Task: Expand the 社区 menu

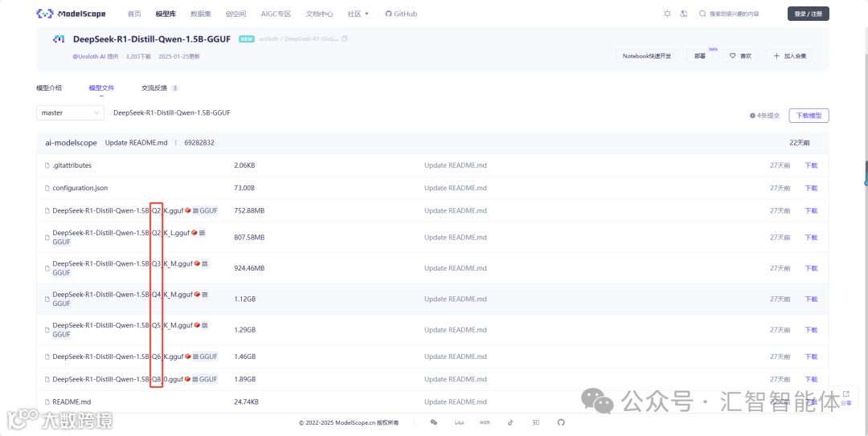Action: [358, 14]
